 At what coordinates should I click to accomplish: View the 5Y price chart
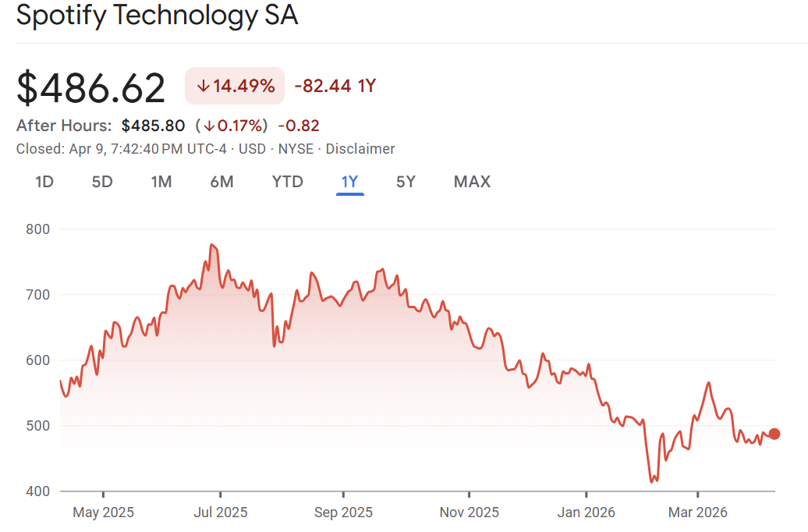point(406,182)
